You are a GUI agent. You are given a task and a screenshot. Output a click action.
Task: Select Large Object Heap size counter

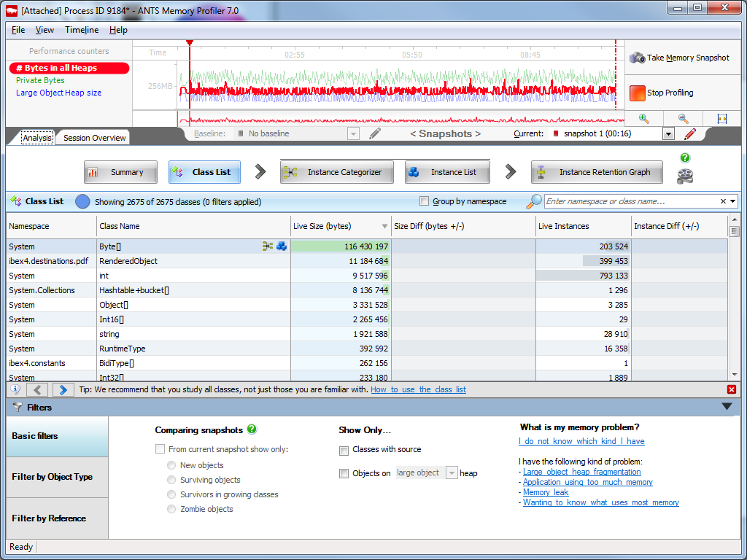coord(58,93)
